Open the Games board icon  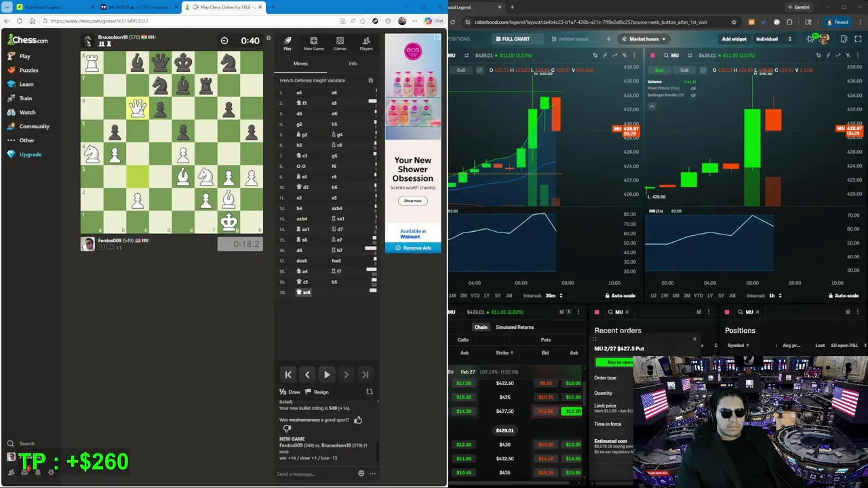point(340,44)
